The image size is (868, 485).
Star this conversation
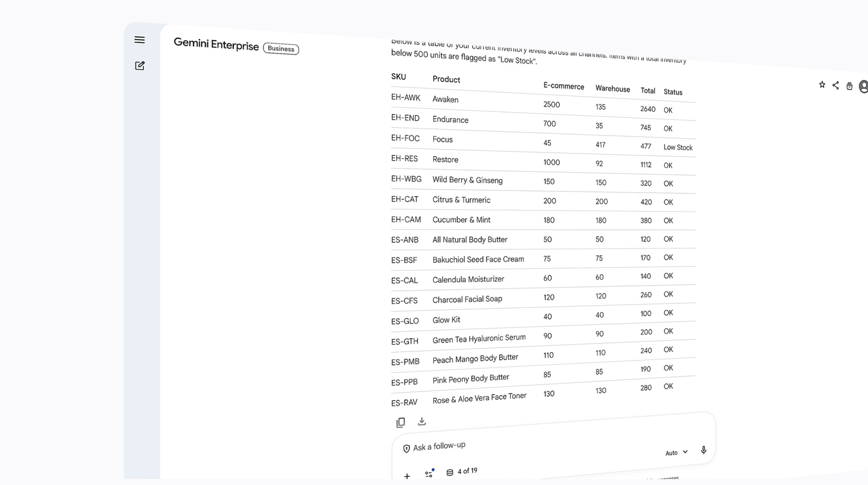822,84
